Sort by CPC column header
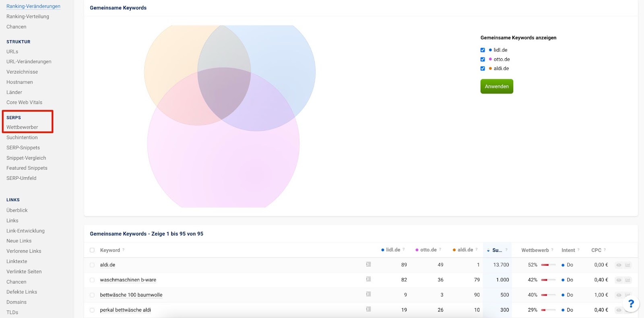Viewport: 644px width, 318px height. click(x=596, y=250)
